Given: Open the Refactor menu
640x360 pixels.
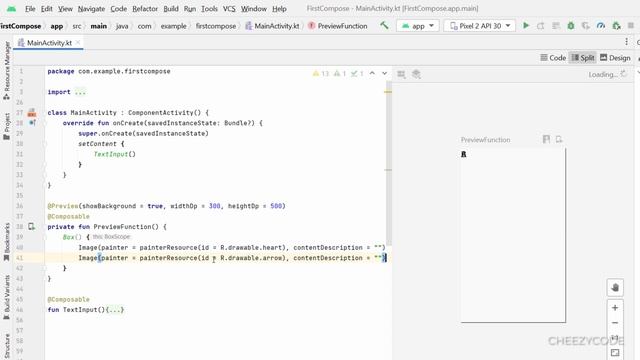Looking at the screenshot, I should click(x=145, y=9).
